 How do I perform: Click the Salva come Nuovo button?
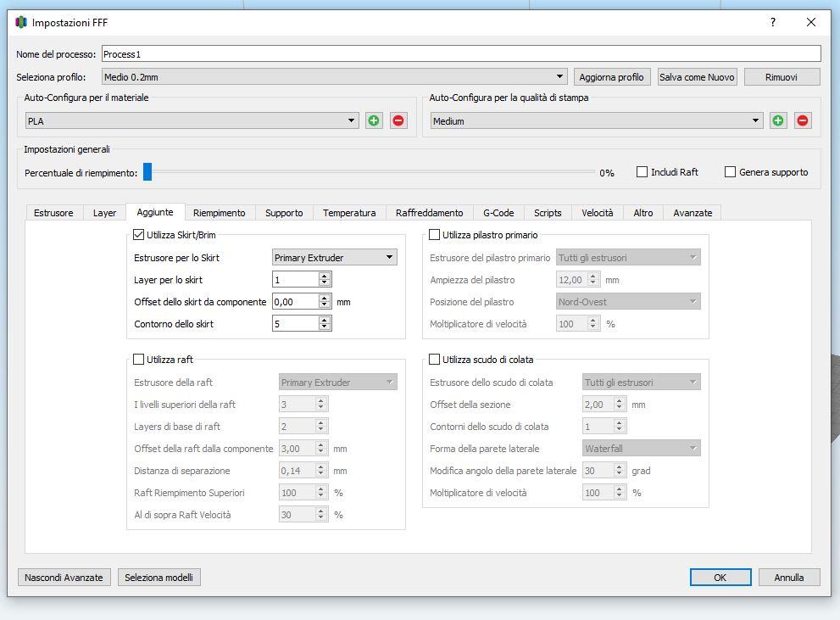(697, 77)
